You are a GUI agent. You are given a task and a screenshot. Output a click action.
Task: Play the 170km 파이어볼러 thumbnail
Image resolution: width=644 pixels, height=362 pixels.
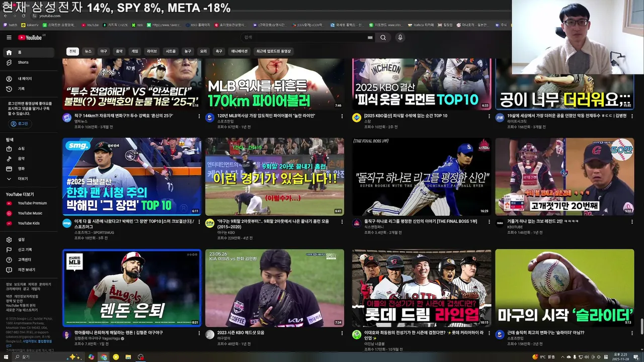[275, 84]
